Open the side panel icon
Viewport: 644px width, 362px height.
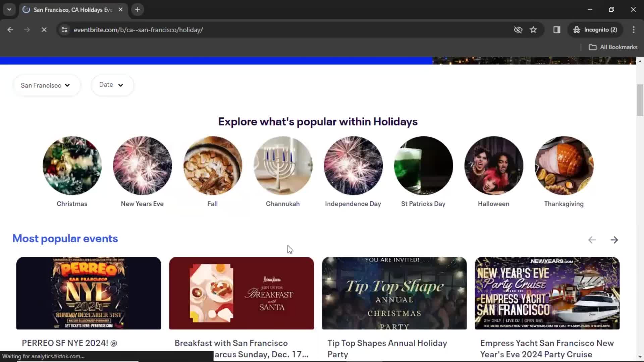(x=557, y=30)
